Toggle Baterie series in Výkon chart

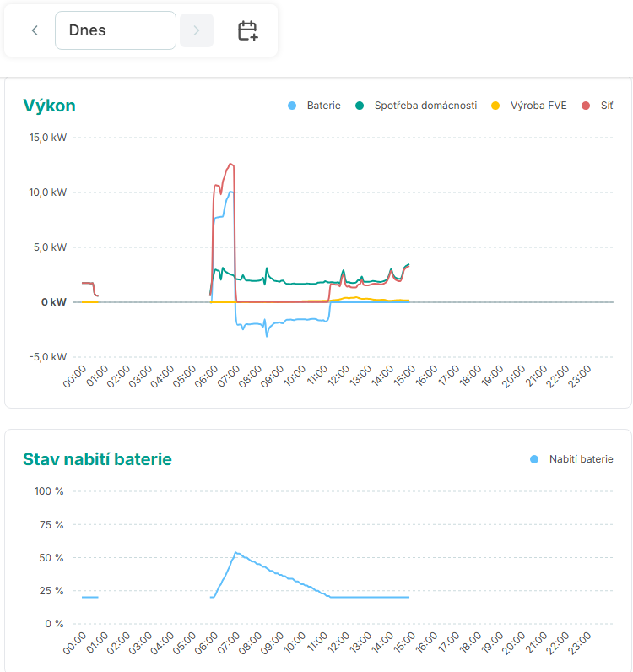pos(324,106)
